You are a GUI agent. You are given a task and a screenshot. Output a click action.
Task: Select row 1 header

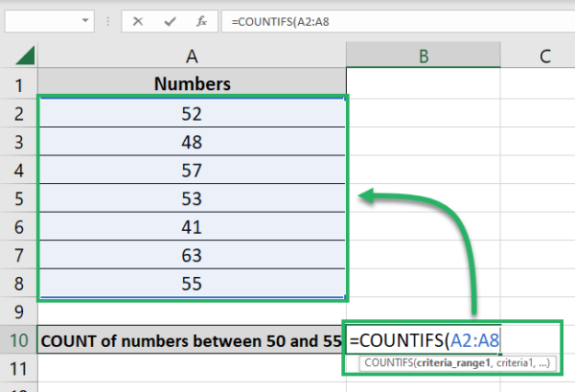19,84
